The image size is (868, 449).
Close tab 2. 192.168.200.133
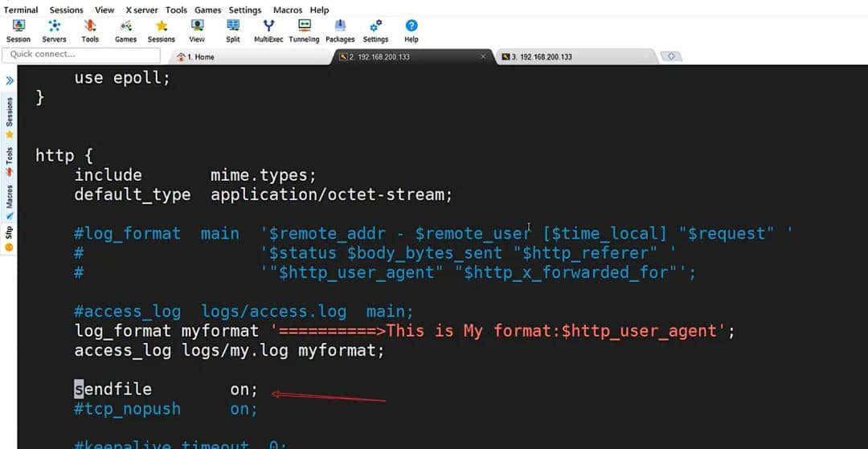point(483,56)
